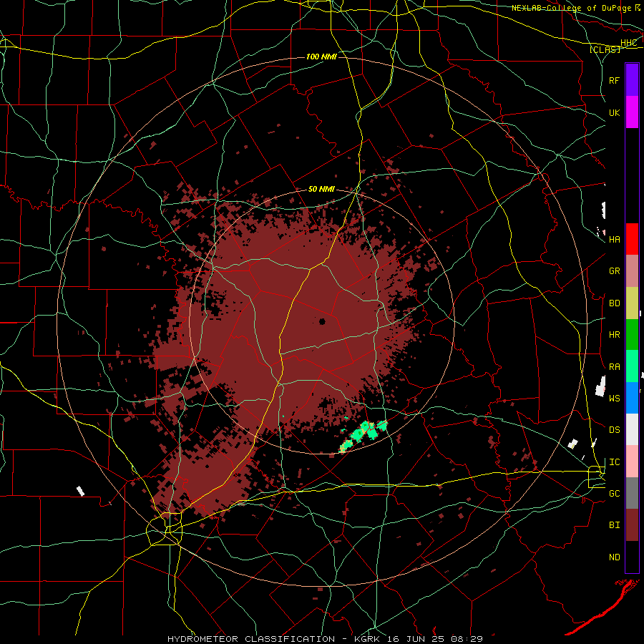Screen dimensions: 644x644
Task: Click the "100 NMI" range ring label
Action: pyautogui.click(x=321, y=57)
